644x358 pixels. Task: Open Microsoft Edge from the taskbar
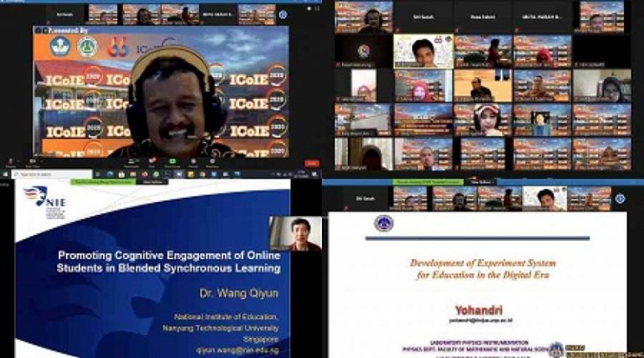pos(110,174)
